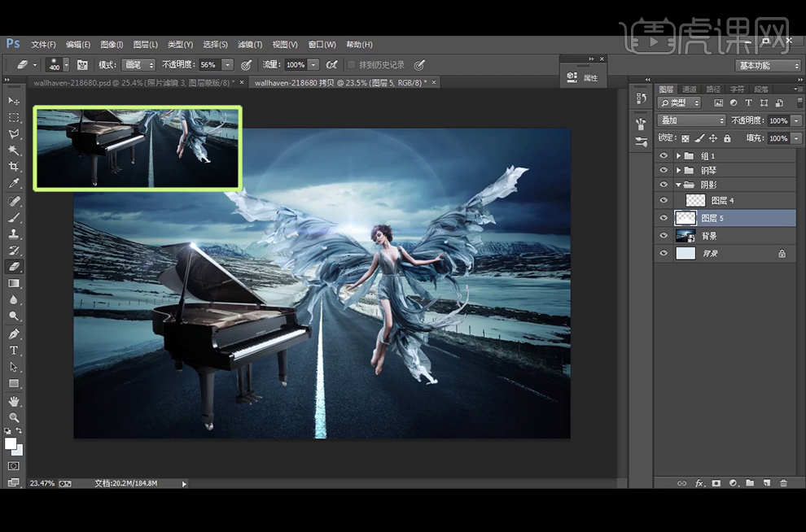
Task: Click the foreground color swatch
Action: 11,443
